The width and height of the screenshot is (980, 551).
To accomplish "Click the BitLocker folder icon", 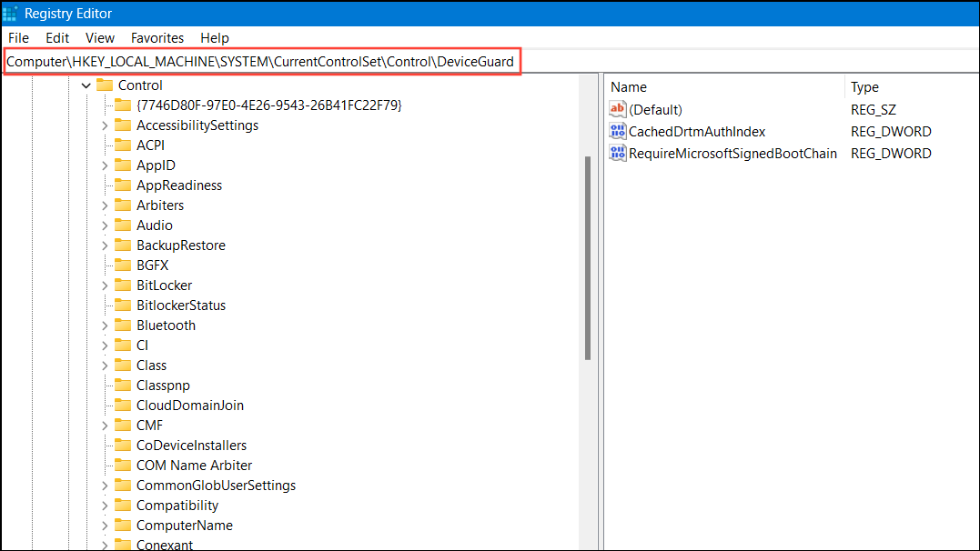I will (123, 285).
